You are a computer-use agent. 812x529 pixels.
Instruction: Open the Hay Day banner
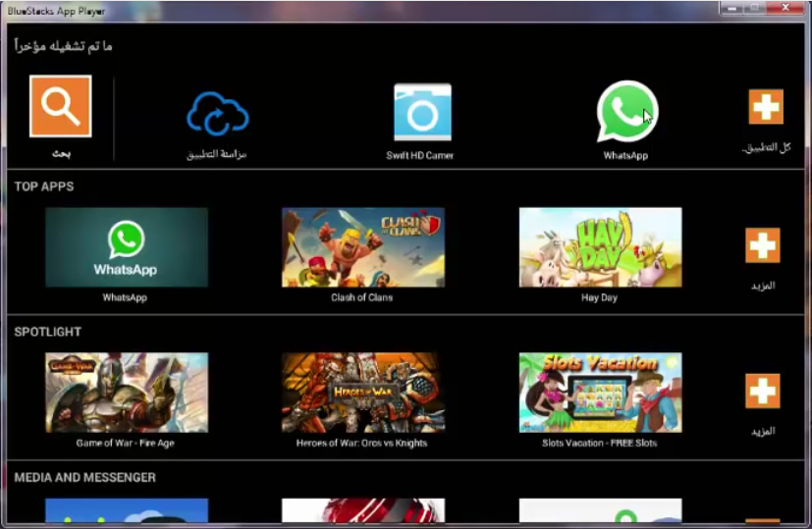click(x=601, y=247)
